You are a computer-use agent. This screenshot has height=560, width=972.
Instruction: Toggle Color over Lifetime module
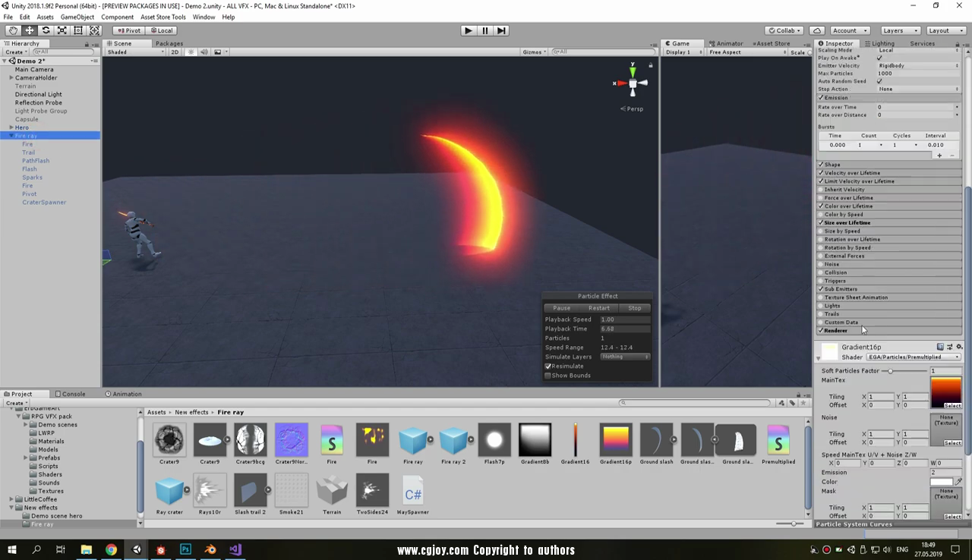point(821,206)
